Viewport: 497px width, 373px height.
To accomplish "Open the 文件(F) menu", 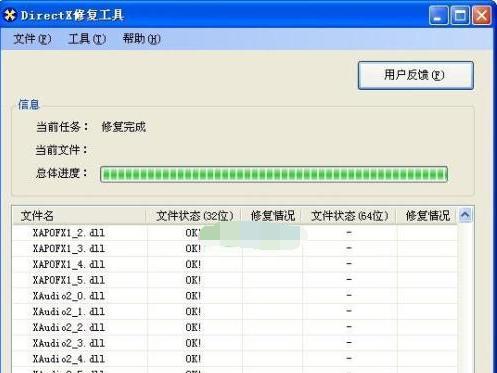I will point(32,39).
